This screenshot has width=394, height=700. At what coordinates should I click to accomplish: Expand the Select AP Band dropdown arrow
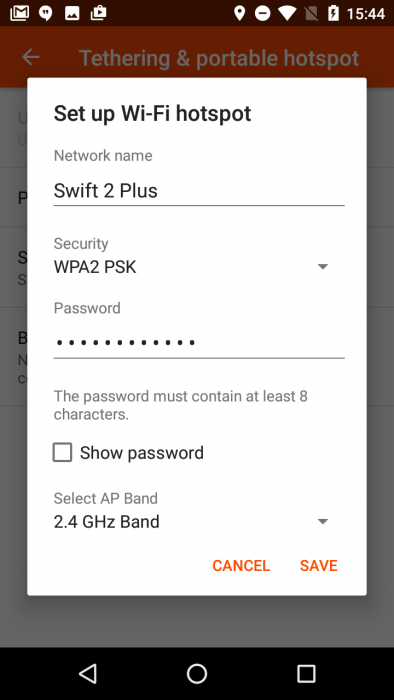[x=323, y=521]
